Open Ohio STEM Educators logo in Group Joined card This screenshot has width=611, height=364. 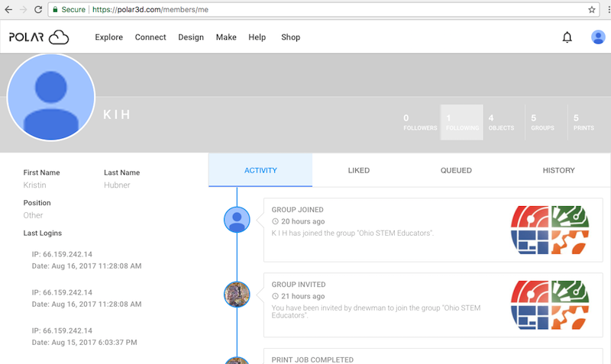pyautogui.click(x=550, y=230)
